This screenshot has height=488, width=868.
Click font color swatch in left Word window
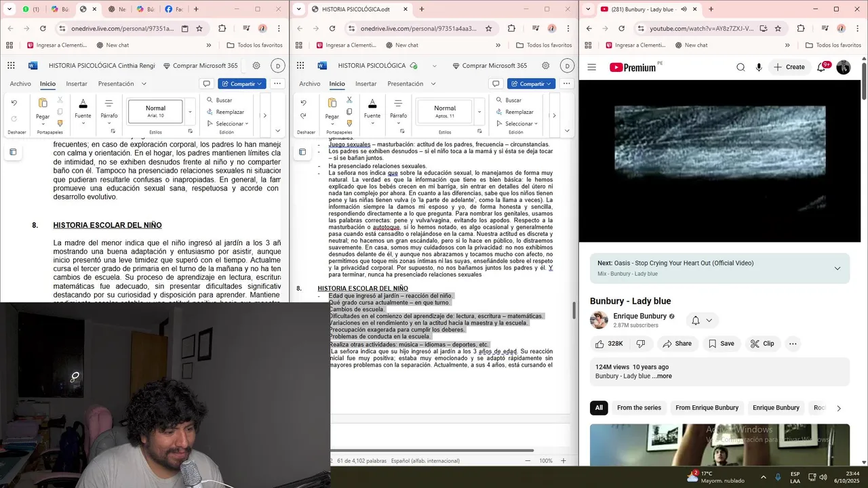83,104
